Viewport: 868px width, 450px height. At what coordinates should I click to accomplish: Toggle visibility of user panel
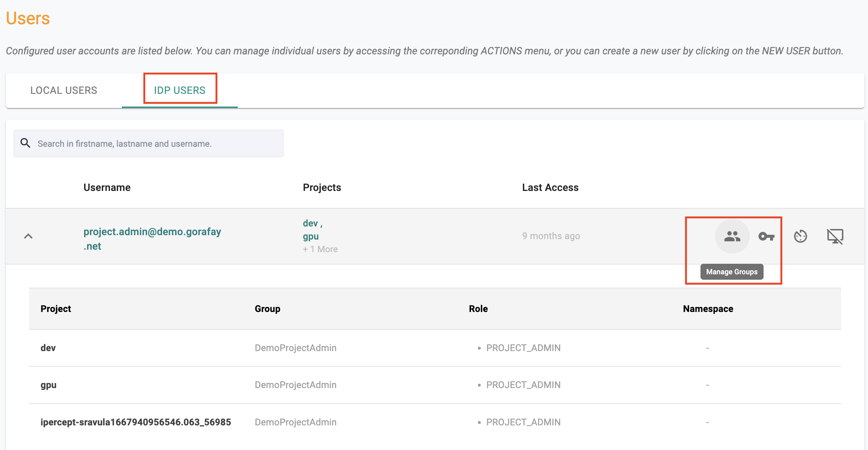(x=29, y=236)
